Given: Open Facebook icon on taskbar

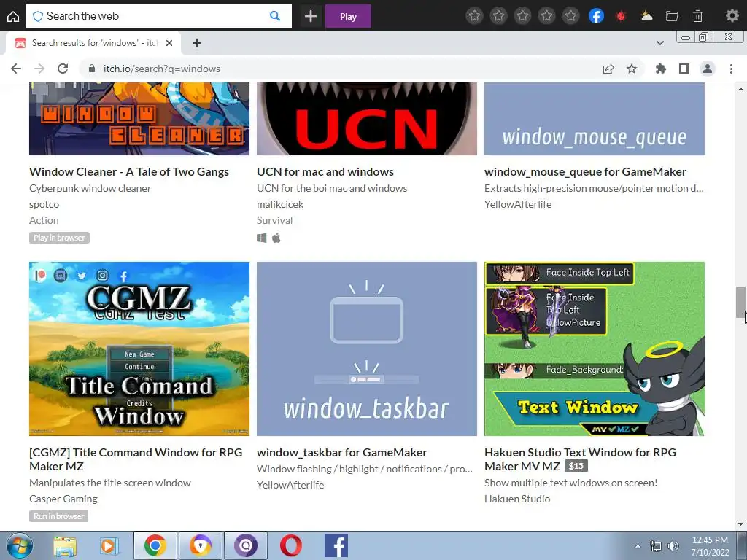Looking at the screenshot, I should pos(336,545).
